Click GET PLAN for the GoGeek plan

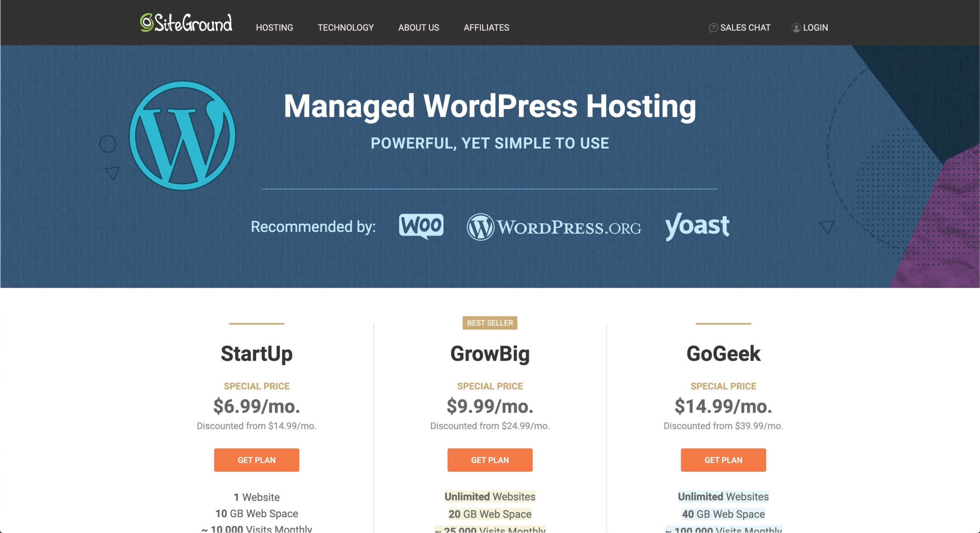[x=723, y=460]
